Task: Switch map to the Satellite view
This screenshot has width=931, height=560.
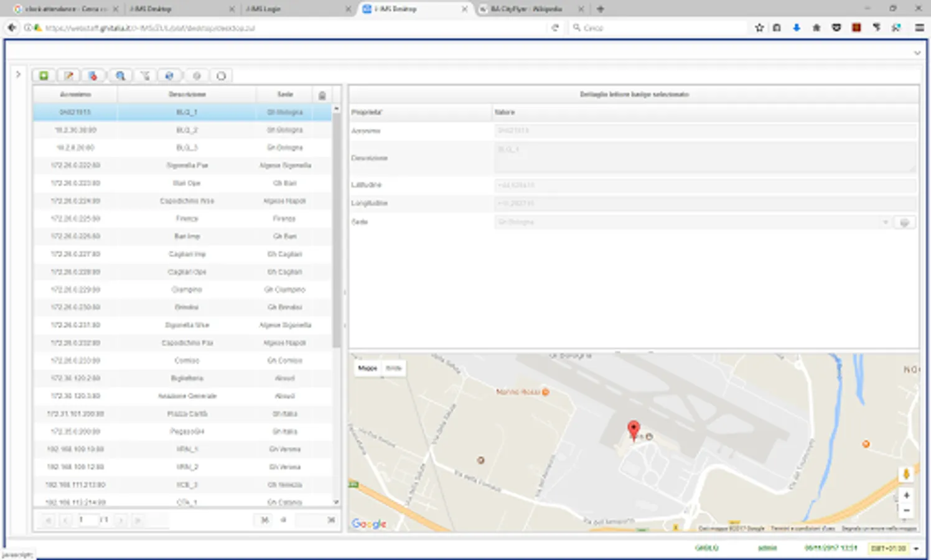Action: tap(393, 368)
